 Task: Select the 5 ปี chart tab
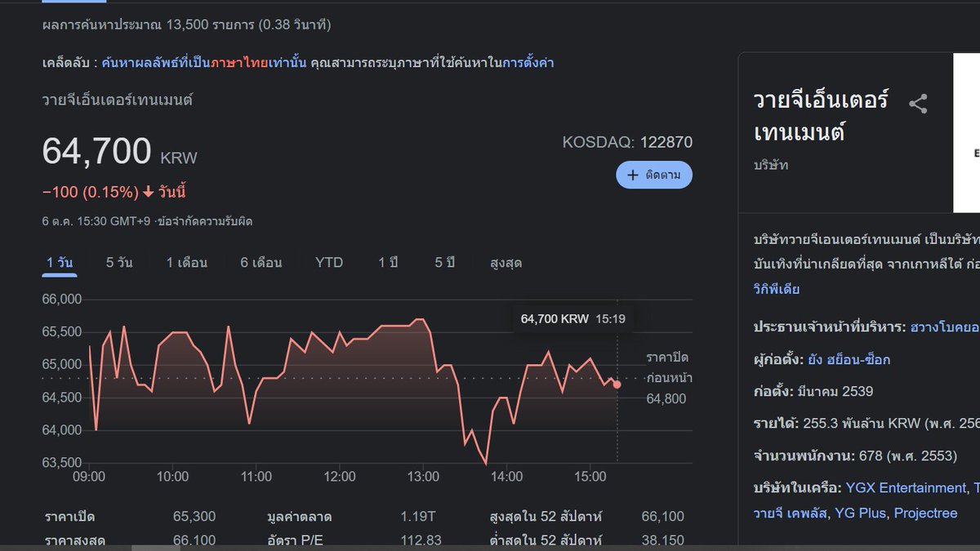pyautogui.click(x=444, y=263)
